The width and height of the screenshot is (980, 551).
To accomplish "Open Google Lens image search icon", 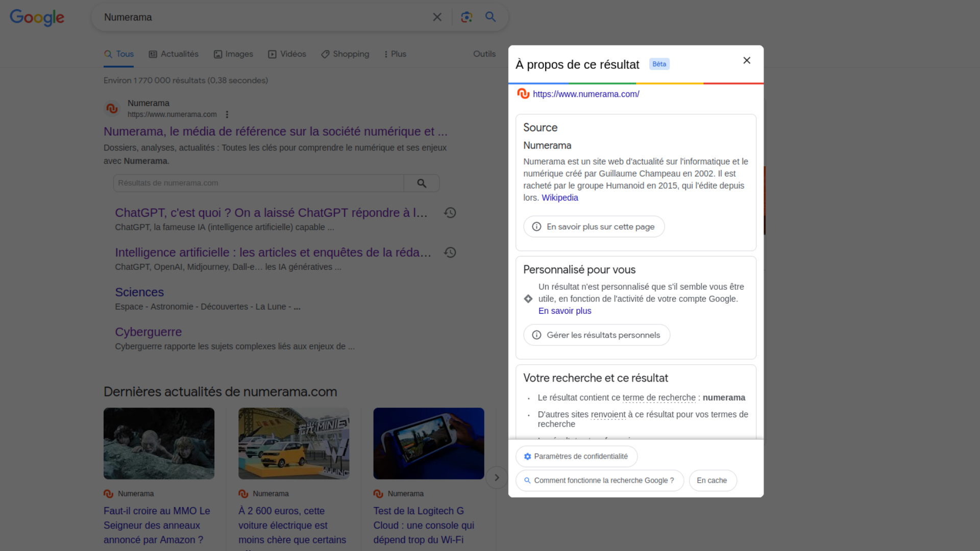I will pos(467,17).
